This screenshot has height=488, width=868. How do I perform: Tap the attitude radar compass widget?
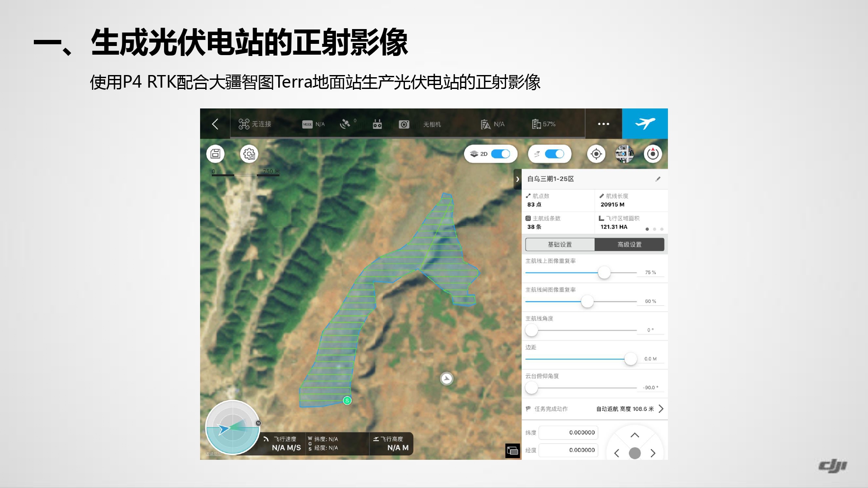(x=233, y=428)
